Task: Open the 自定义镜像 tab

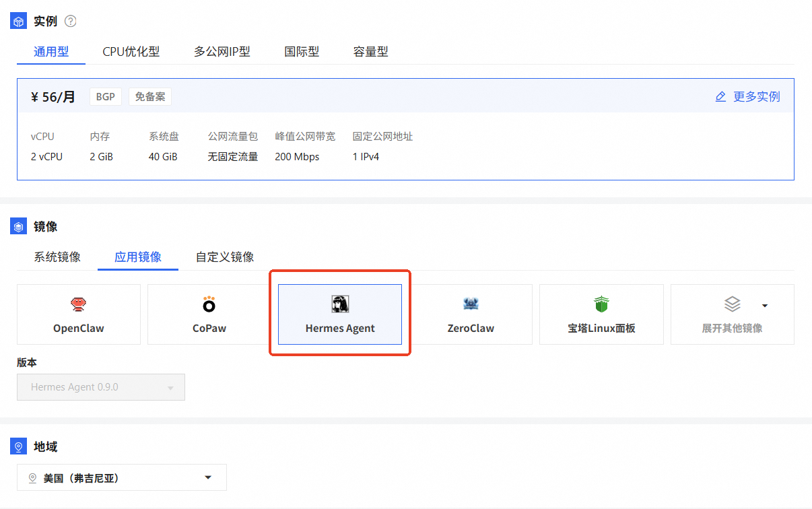Action: 225,257
